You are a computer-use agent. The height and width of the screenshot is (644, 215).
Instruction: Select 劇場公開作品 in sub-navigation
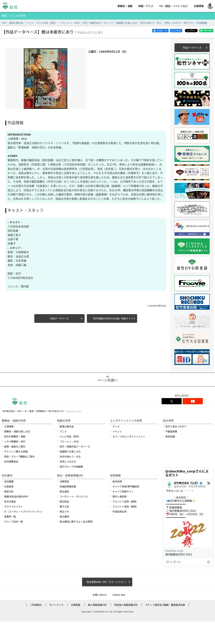(x=16, y=23)
